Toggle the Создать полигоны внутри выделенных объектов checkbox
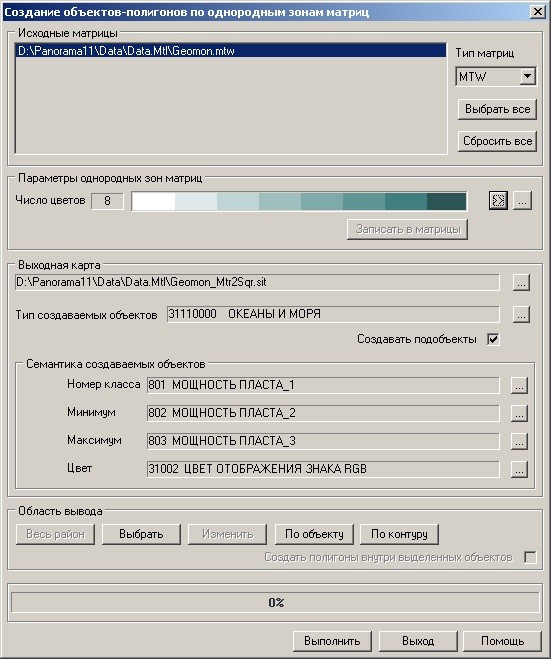551x659 pixels. pos(530,558)
